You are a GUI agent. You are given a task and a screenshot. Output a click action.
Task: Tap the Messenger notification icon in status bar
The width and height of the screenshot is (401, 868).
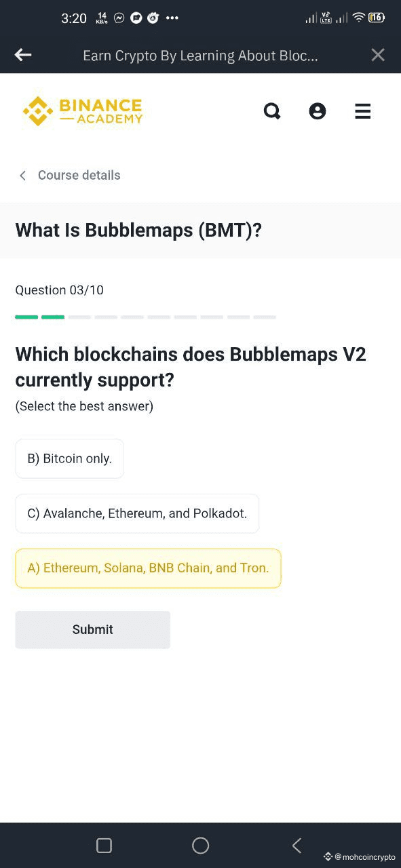[119, 18]
